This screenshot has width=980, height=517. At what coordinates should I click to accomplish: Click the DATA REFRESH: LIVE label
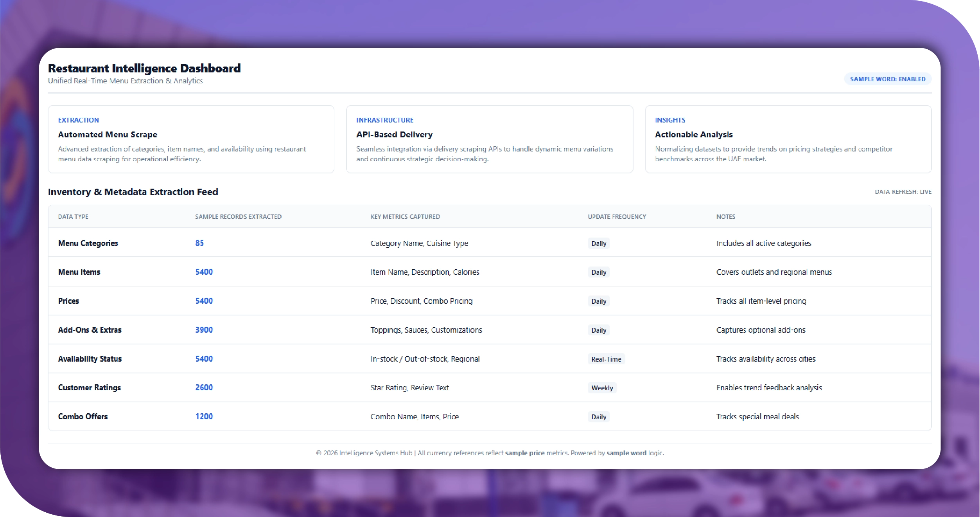903,192
